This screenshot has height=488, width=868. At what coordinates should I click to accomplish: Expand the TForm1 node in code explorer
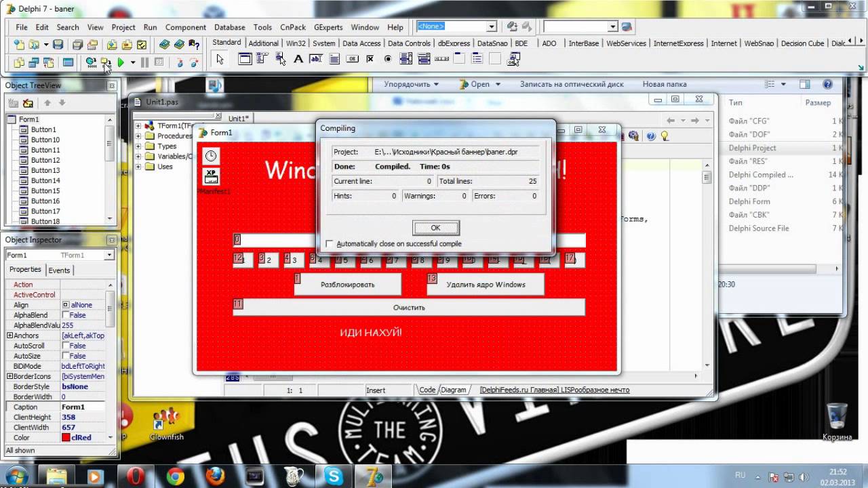tap(138, 126)
